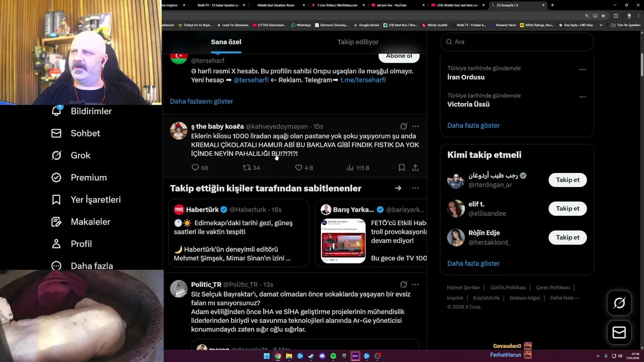Open @terseharfi mention link
The height and width of the screenshot is (362, 644).
click(251, 80)
